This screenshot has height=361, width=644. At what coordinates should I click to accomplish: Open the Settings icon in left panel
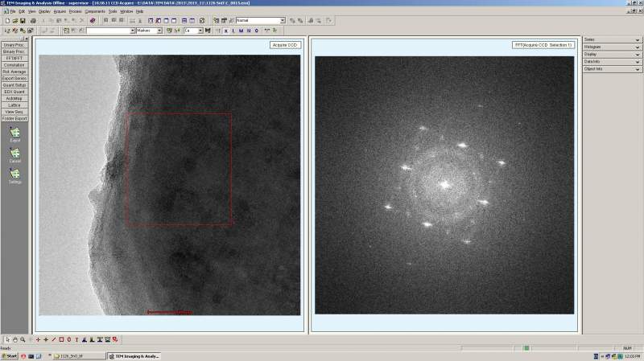[14, 174]
